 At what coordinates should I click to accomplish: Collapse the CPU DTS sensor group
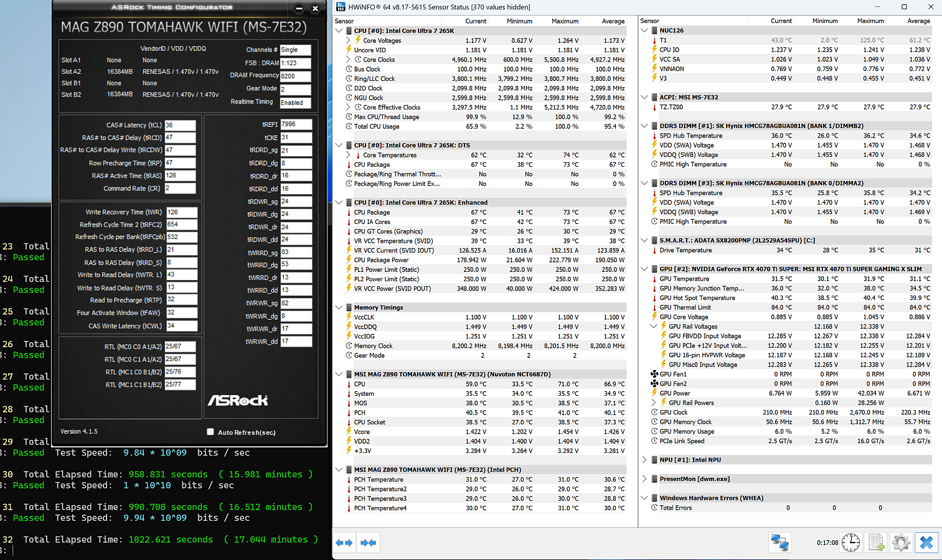[x=339, y=145]
